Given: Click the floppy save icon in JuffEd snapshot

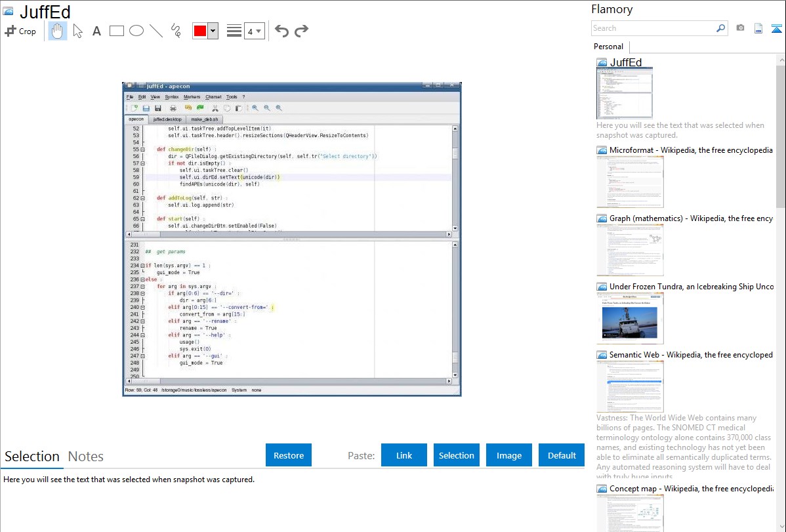Looking at the screenshot, I should [158, 108].
